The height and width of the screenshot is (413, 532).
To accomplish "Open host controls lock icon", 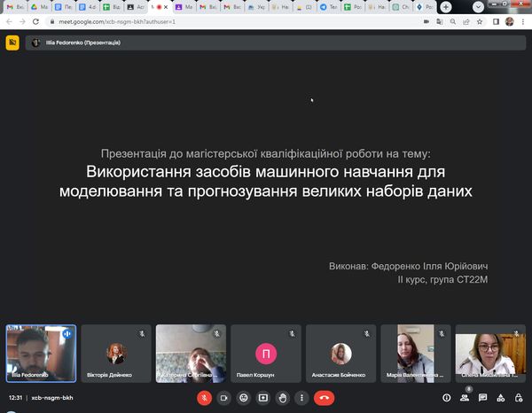I will pos(520,398).
